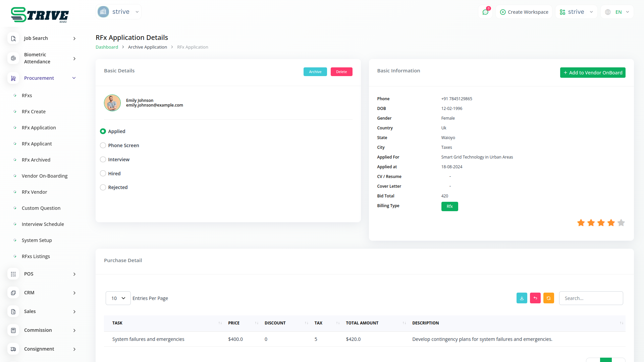Select the Phone Screen radio option
The width and height of the screenshot is (644, 362).
coord(103,145)
